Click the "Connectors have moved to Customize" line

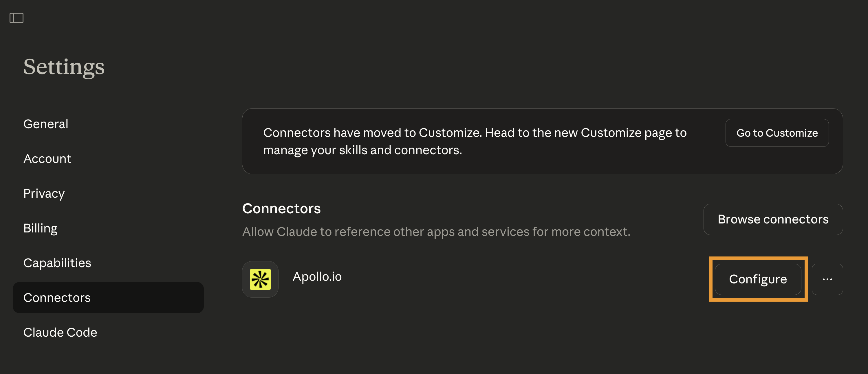click(475, 133)
